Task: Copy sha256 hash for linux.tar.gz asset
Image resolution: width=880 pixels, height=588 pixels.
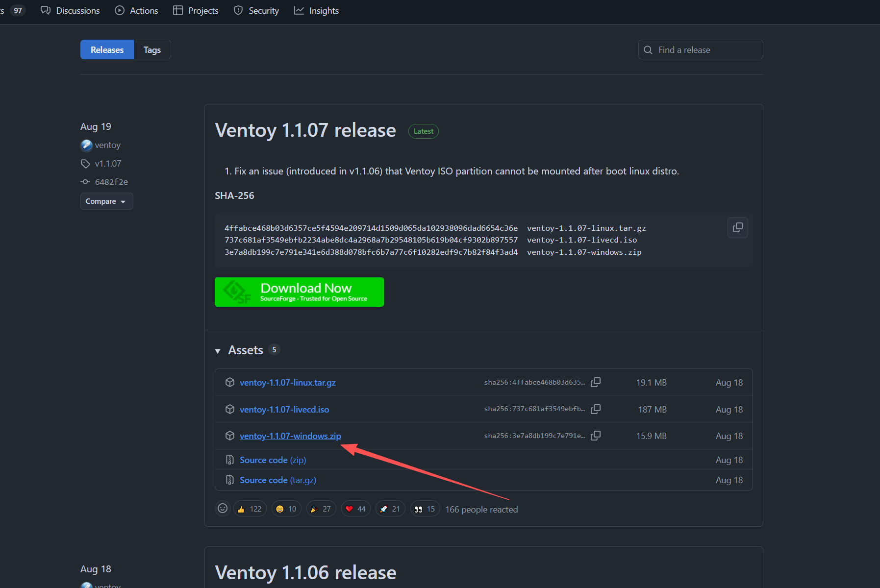Action: pos(596,382)
